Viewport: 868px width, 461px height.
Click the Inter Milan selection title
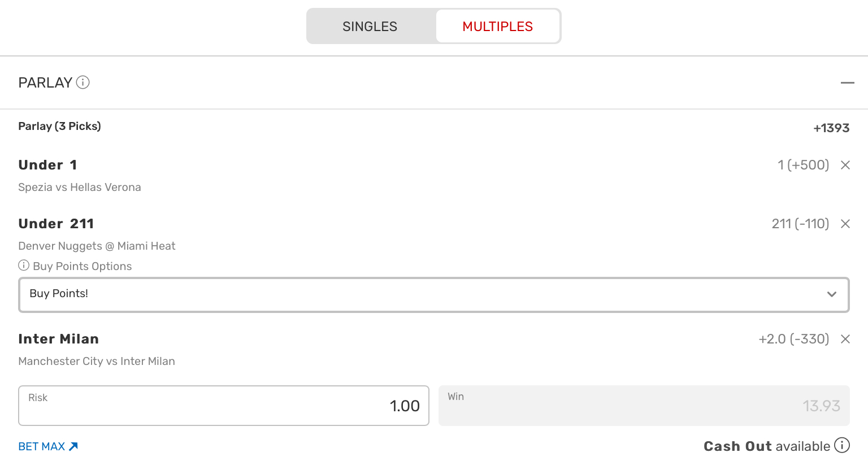click(59, 339)
